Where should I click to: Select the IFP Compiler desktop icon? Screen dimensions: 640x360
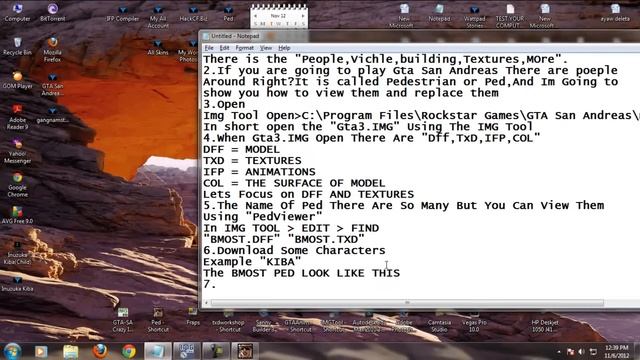pos(122,13)
